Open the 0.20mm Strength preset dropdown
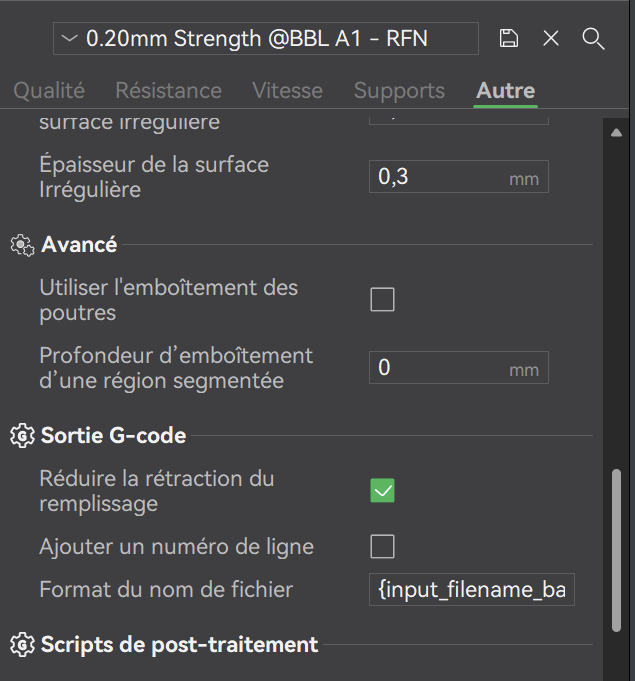The height and width of the screenshot is (681, 635). coord(265,39)
